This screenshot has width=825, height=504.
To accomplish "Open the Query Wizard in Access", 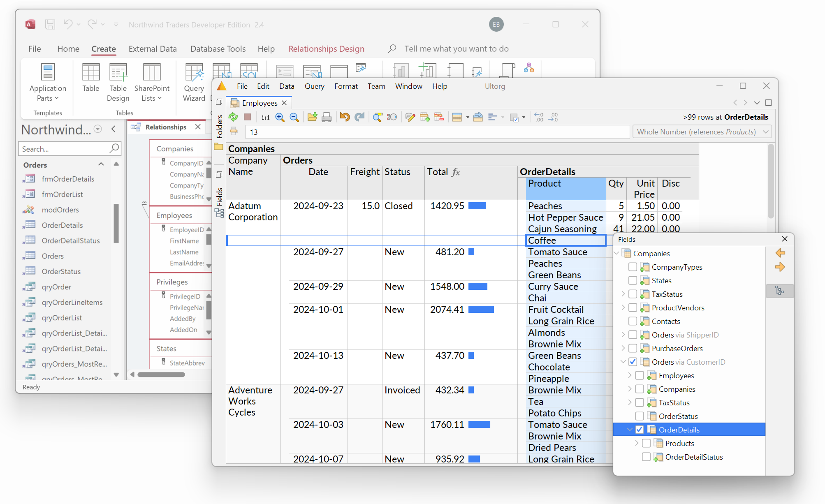I will coord(193,82).
